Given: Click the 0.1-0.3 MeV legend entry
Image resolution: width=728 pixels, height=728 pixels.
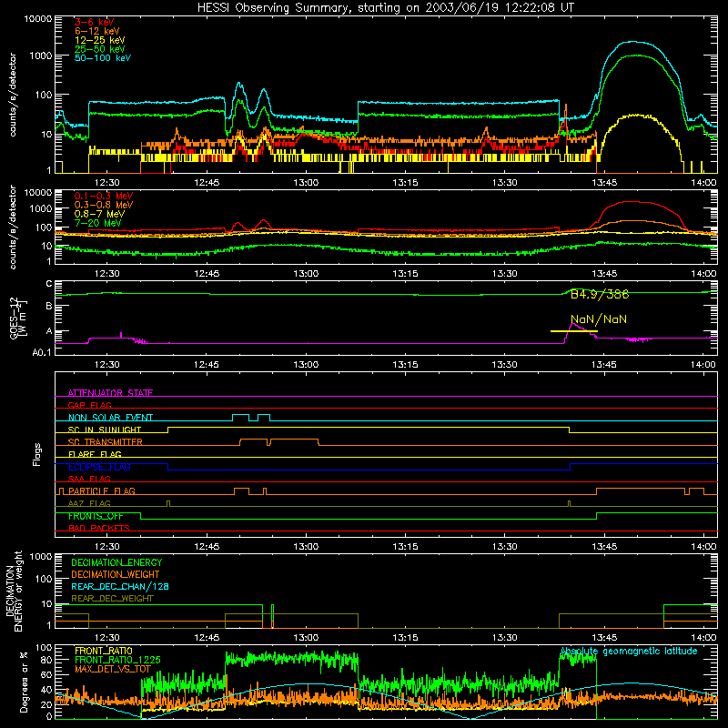Looking at the screenshot, I should coord(104,196).
